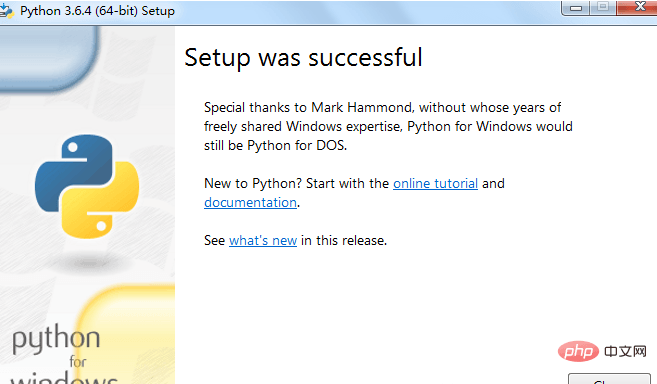
Task: Click the blue and yellow Python logo
Action: (x=87, y=187)
